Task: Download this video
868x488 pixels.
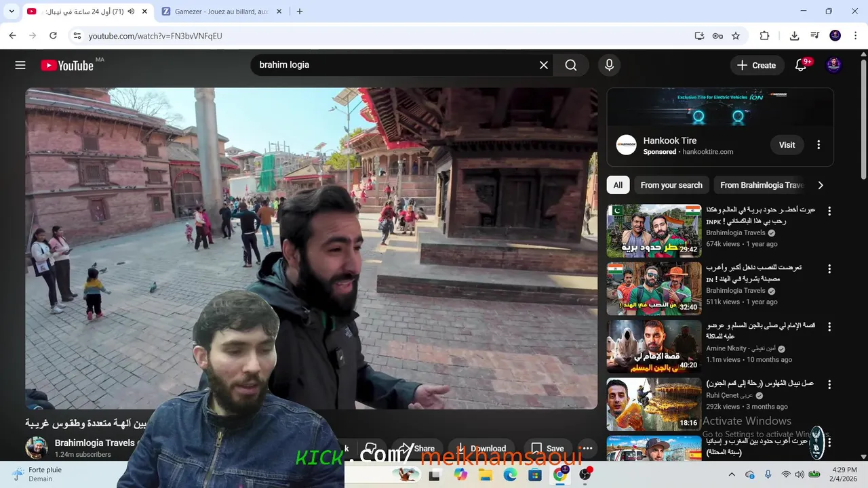Action: pyautogui.click(x=481, y=448)
